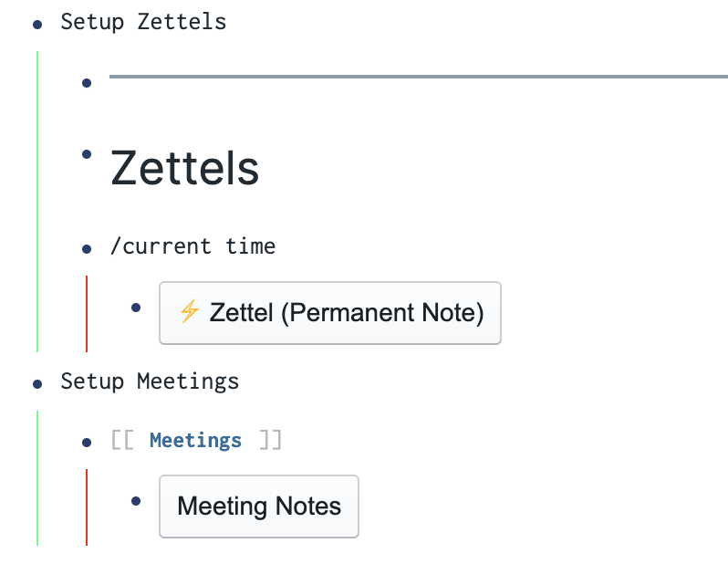This screenshot has height=564, width=728.
Task: Click the bullet next to the horizontal divider
Action: click(x=87, y=83)
